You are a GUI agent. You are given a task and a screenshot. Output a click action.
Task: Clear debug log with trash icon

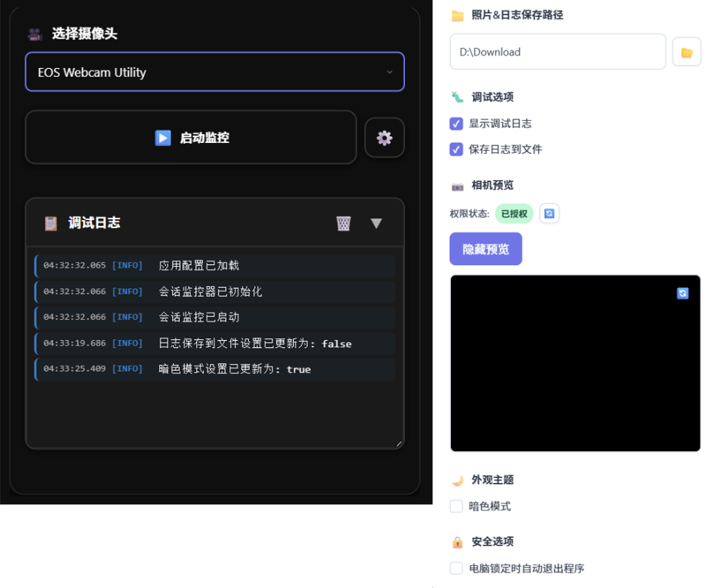(x=344, y=223)
